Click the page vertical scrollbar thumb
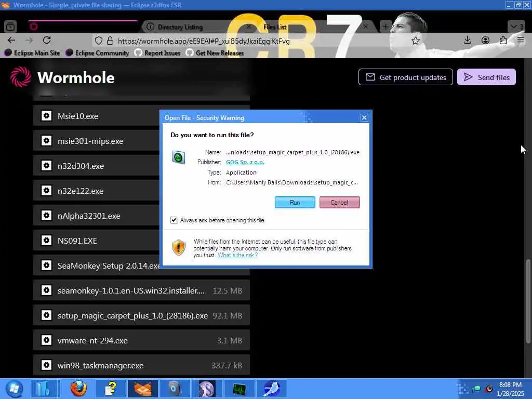This screenshot has height=399, width=532. 528,301
